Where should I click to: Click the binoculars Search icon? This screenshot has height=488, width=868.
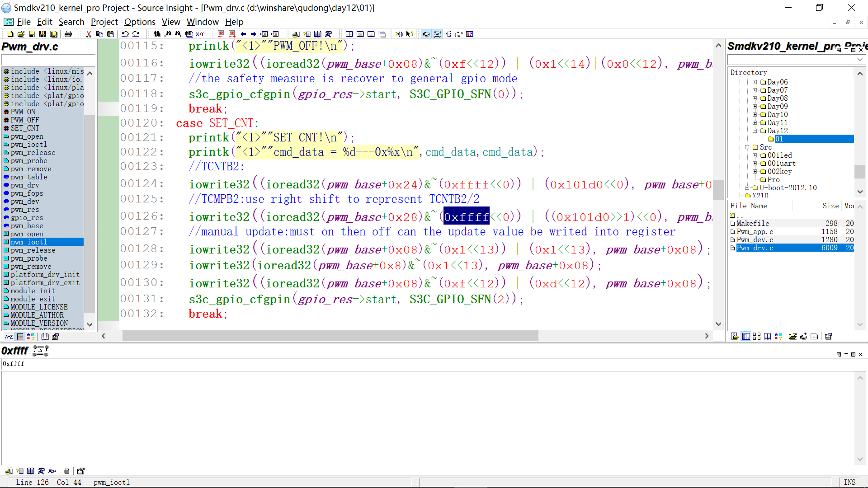click(x=156, y=34)
